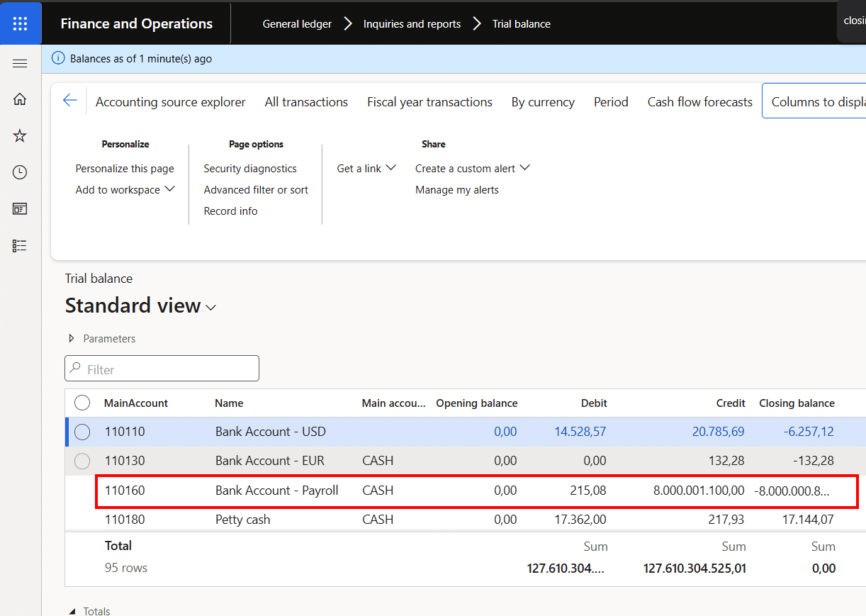This screenshot has width=866, height=616.
Task: Open Add to workspace dropdown
Action: [125, 189]
